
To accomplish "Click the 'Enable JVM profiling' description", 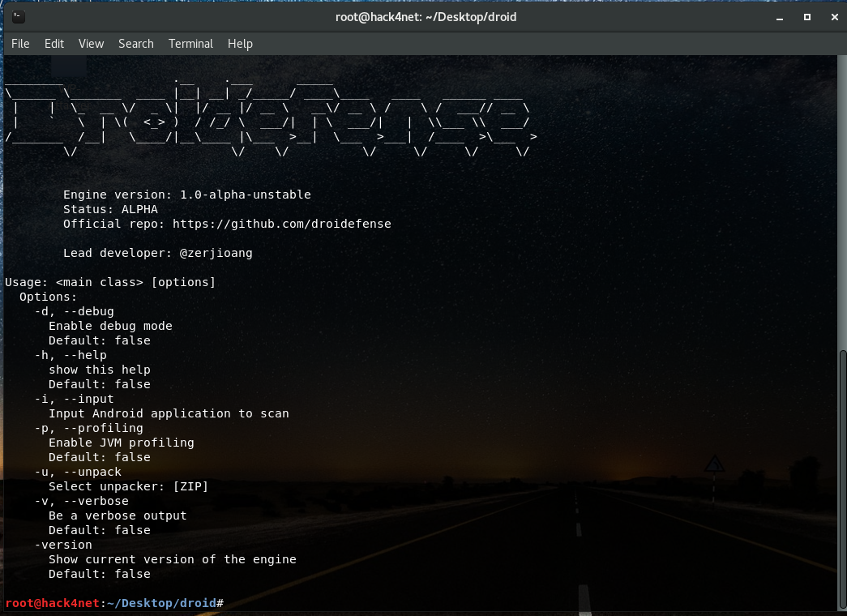I will point(122,443).
